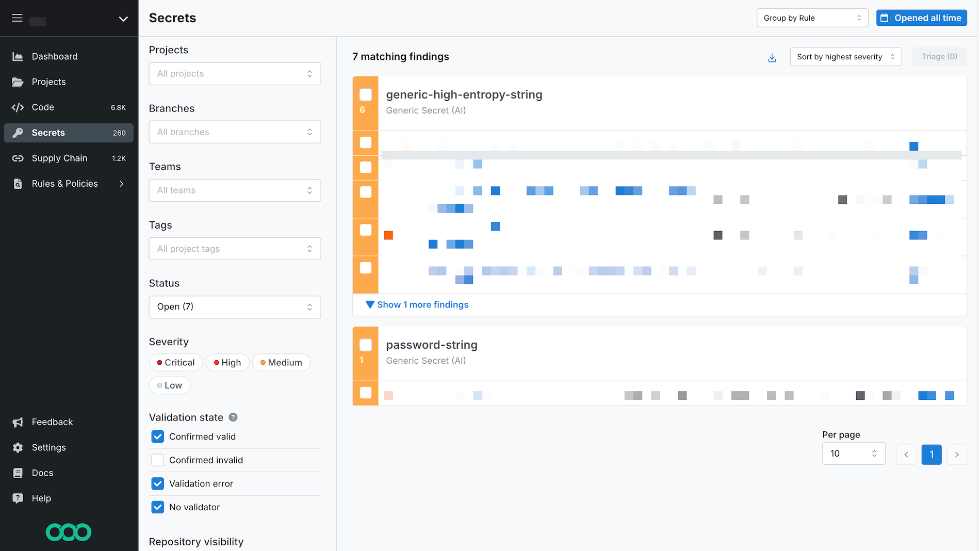
Task: Open the Supply Chain section
Action: tap(59, 158)
